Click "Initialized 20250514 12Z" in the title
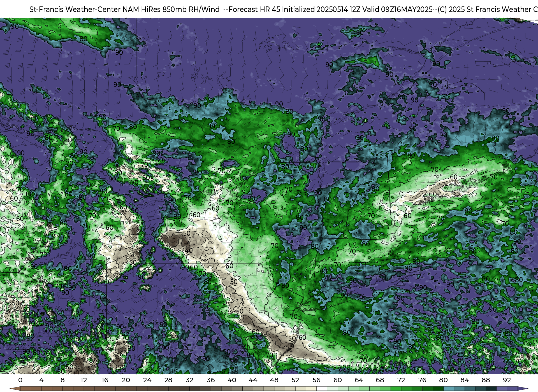The width and height of the screenshot is (538, 392). coord(321,10)
